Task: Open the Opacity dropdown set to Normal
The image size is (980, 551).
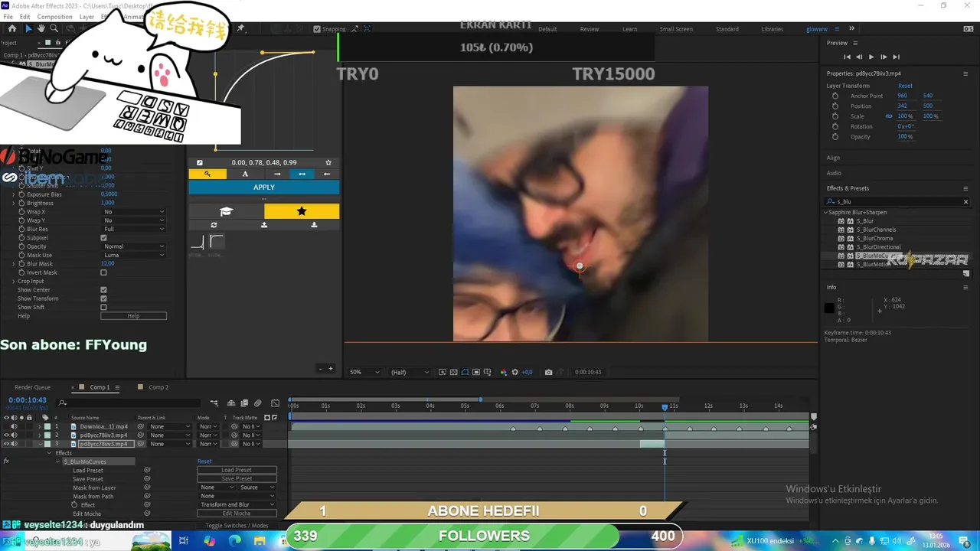Action: click(x=133, y=246)
